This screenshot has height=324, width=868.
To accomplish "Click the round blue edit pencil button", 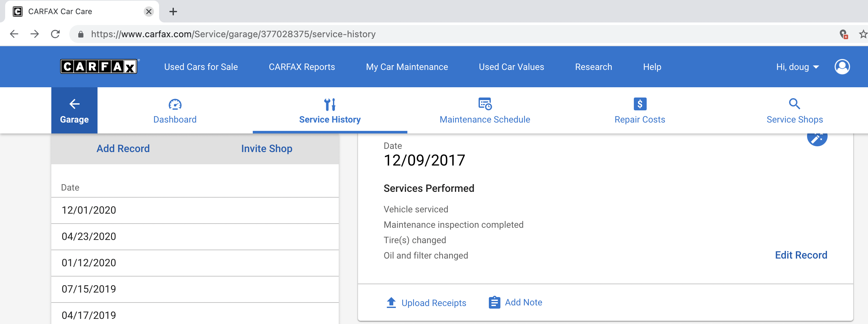I will 817,138.
